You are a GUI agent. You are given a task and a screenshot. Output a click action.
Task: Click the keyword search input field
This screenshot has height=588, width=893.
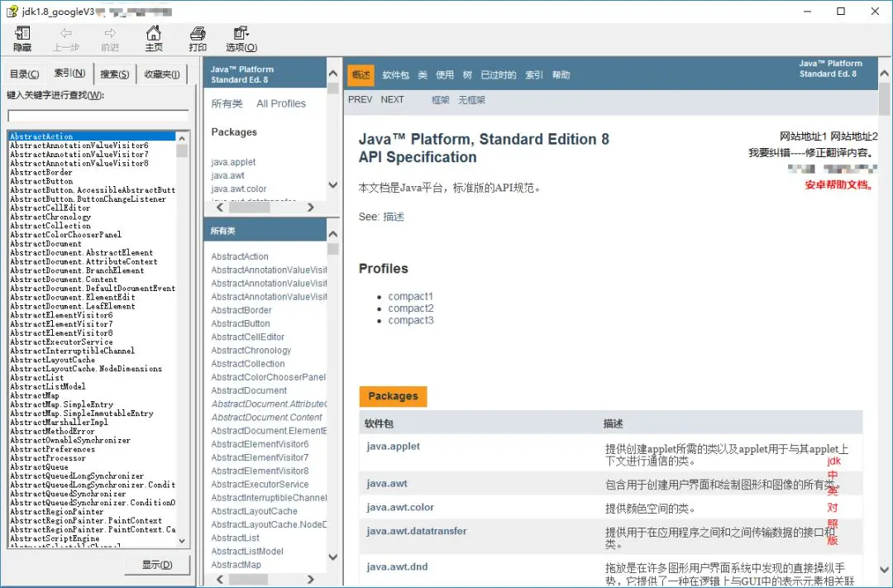(x=98, y=116)
